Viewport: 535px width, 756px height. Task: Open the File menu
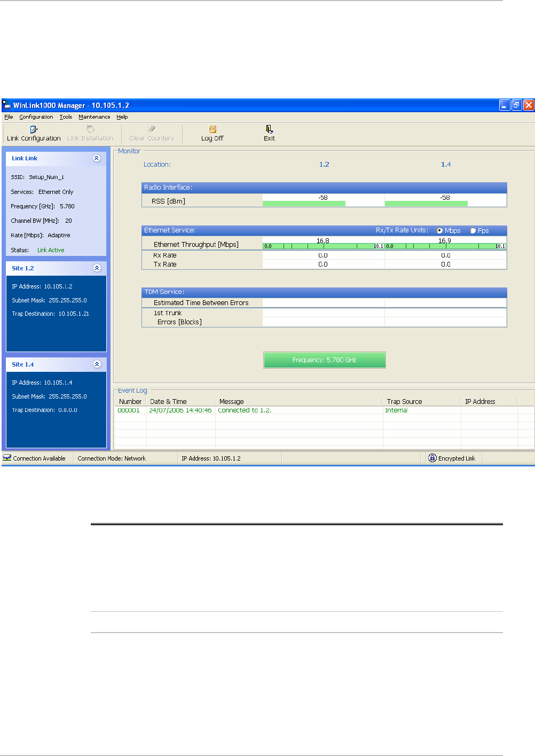tap(9, 117)
